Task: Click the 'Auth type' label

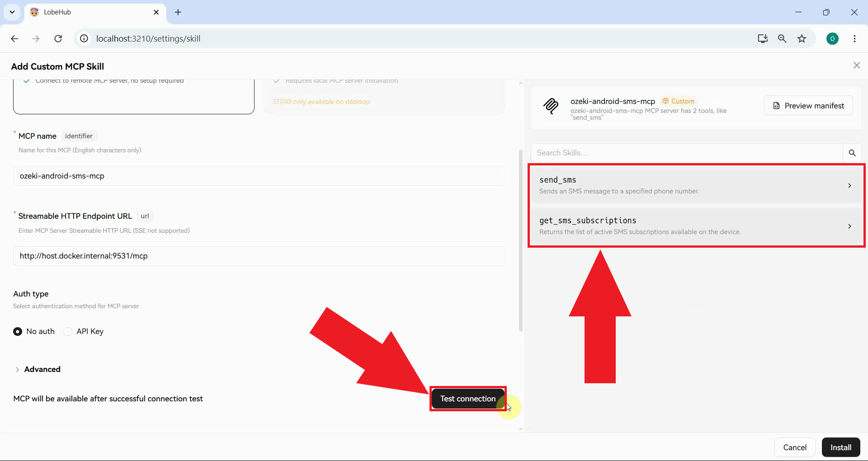Action: 31,294
